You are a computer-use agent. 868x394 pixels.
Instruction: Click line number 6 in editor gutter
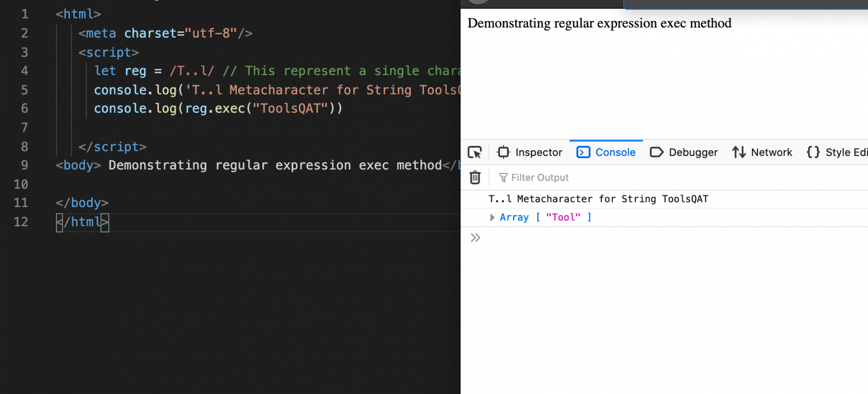point(24,109)
